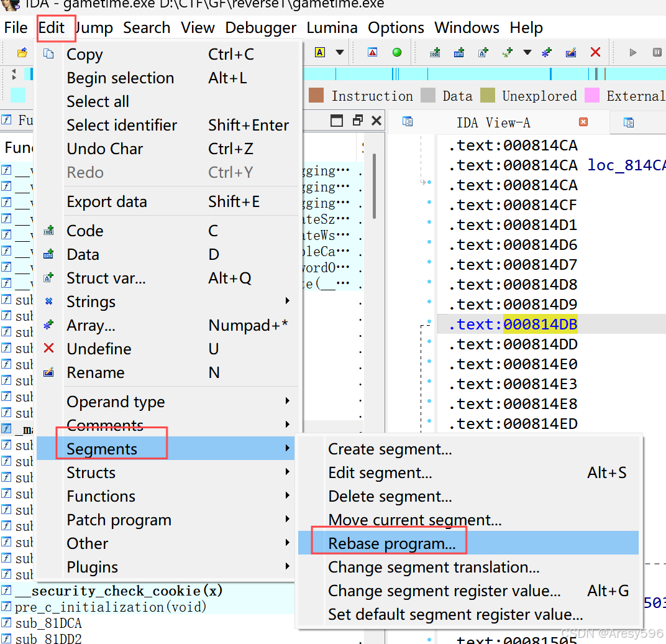Open the dropdown next to yellow A icon
Viewport: 666px width, 644px height.
point(340,52)
